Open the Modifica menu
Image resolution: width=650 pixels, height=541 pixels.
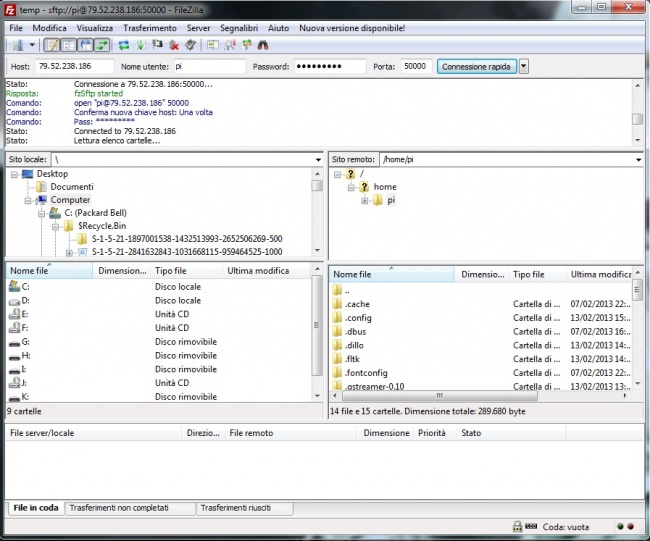pyautogui.click(x=49, y=28)
